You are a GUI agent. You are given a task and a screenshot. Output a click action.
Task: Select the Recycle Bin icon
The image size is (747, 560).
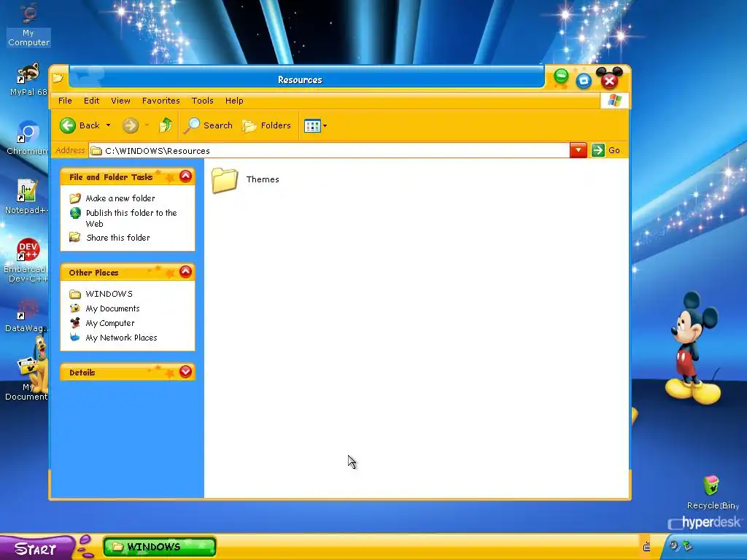(711, 492)
